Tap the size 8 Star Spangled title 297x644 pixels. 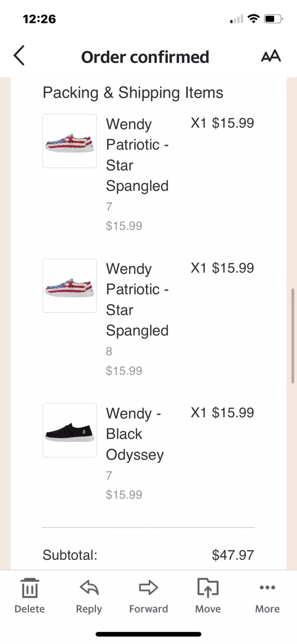[137, 299]
